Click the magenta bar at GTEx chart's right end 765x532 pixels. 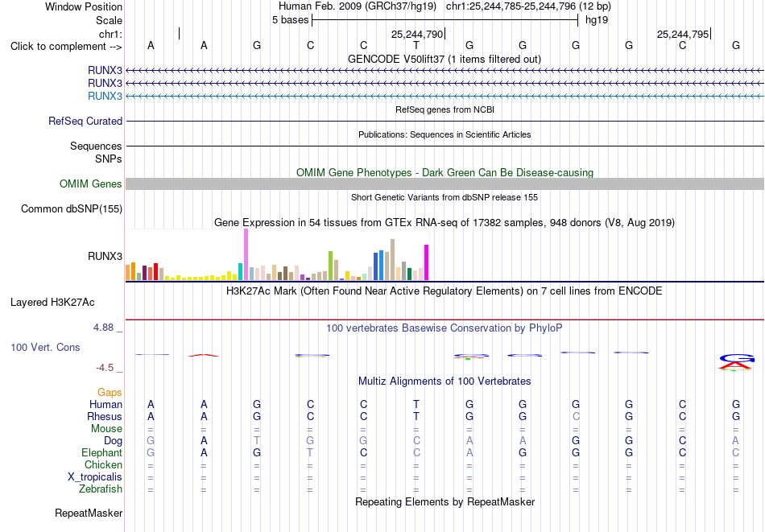tap(427, 262)
